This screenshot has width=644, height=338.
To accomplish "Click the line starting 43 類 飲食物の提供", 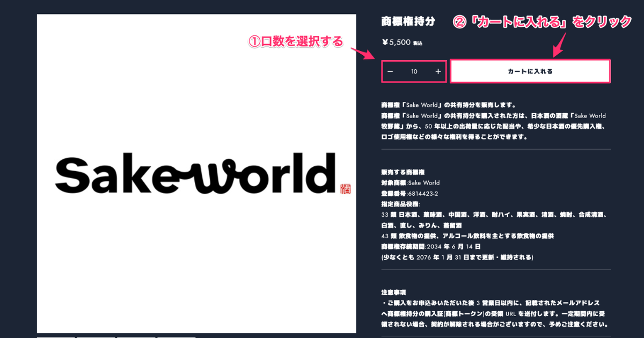I will click(x=467, y=236).
